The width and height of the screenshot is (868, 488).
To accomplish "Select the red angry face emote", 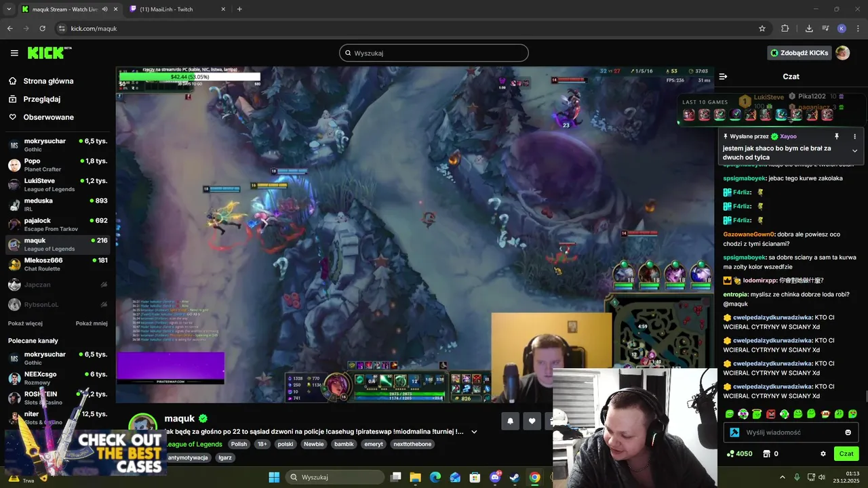I will click(770, 413).
